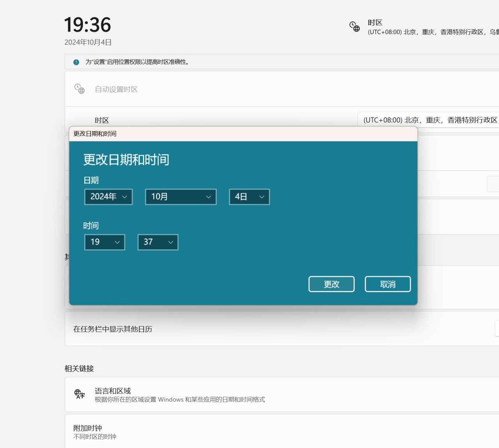Click the 时区 label left of the dropdown

coord(102,120)
